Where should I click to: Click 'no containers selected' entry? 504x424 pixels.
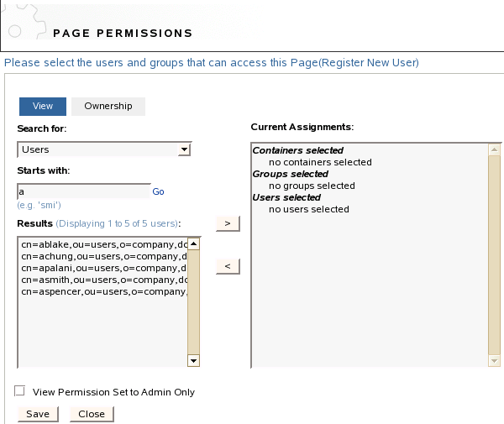coord(320,162)
